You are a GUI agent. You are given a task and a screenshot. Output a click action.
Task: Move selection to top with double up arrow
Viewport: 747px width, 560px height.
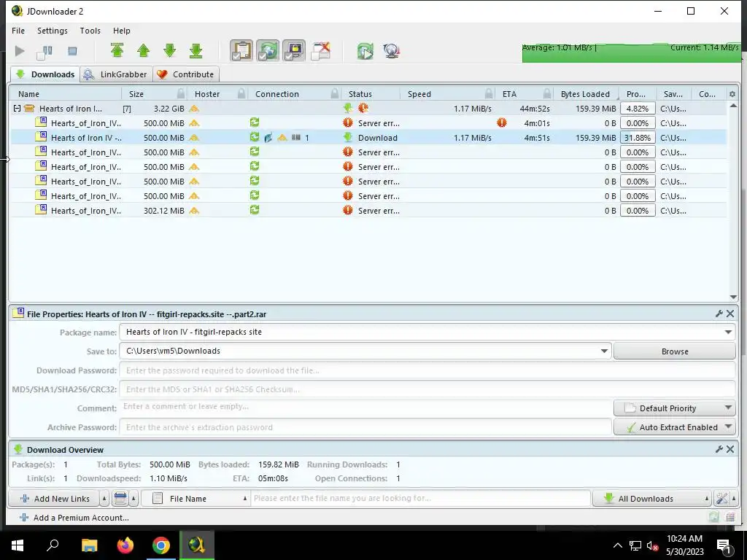click(x=117, y=50)
